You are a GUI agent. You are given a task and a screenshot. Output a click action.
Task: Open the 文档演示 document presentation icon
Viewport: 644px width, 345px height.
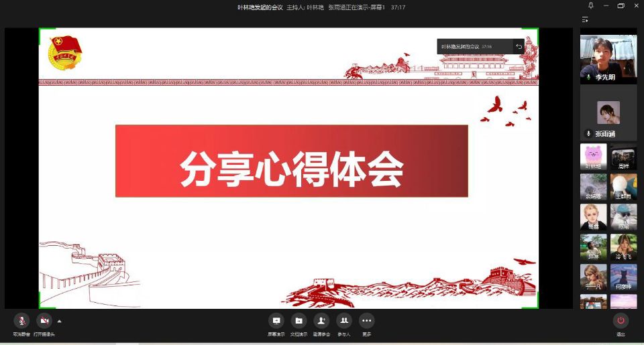pos(299,321)
